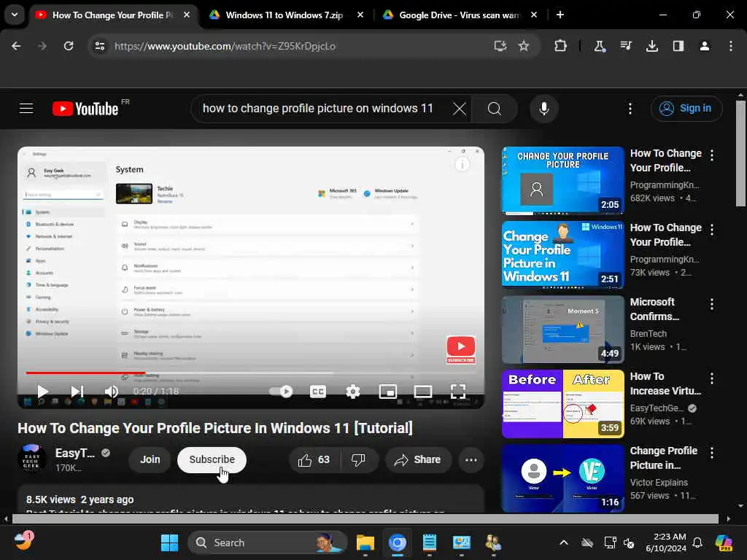This screenshot has height=560, width=747.
Task: Open the 2:05 Change Your Profile Picture thumbnail
Action: [x=562, y=181]
